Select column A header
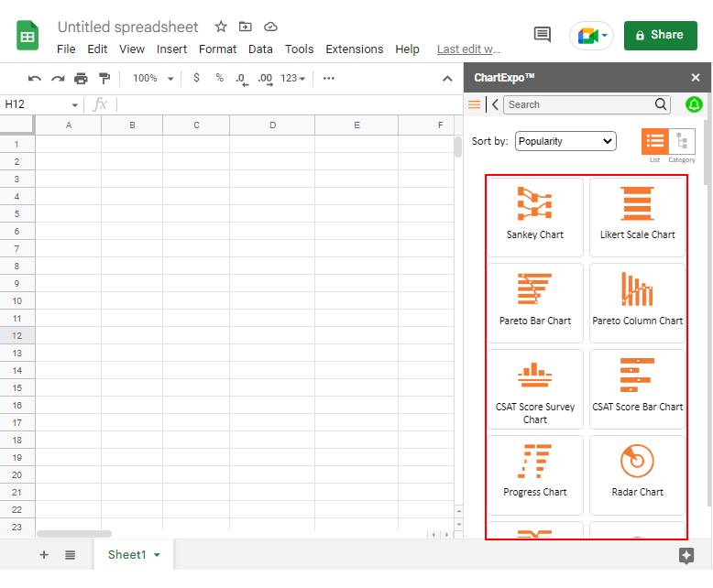 click(68, 125)
